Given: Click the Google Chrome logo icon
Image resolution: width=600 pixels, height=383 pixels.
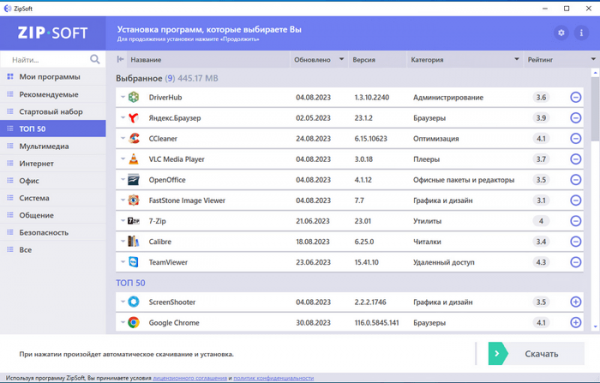Looking at the screenshot, I should point(134,323).
